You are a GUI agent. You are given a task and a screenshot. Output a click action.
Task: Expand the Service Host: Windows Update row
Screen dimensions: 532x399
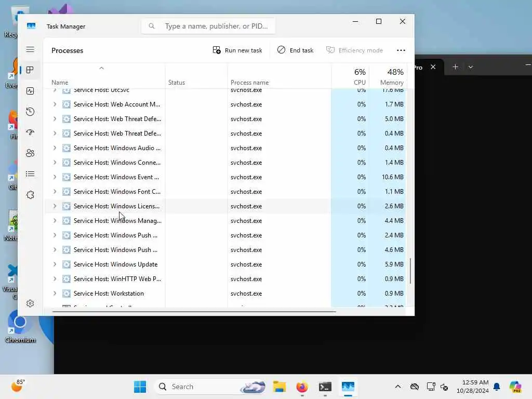(x=55, y=264)
